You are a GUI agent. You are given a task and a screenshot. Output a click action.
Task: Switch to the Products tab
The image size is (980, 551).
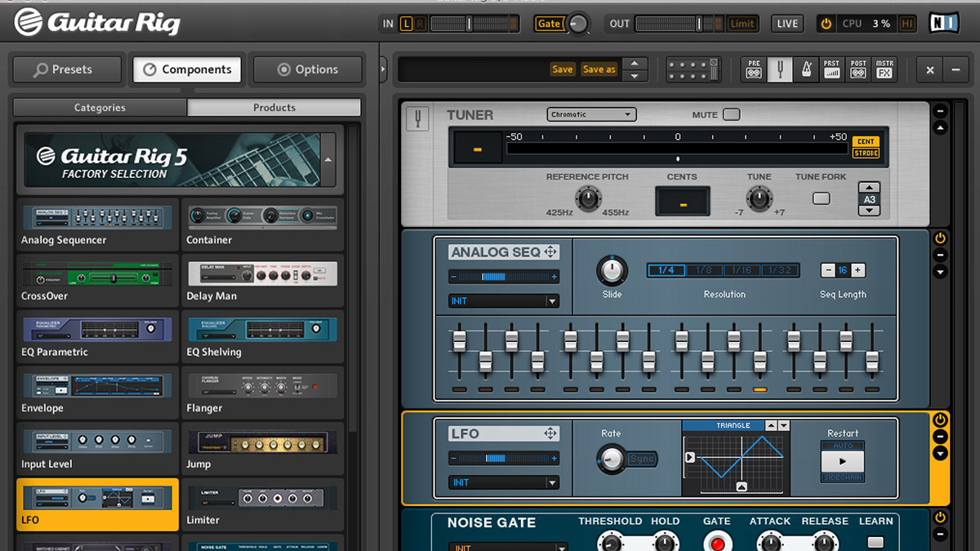[x=273, y=107]
